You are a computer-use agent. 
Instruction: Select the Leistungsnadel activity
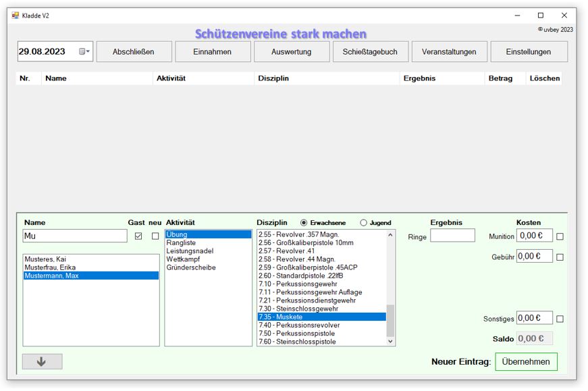click(x=208, y=251)
